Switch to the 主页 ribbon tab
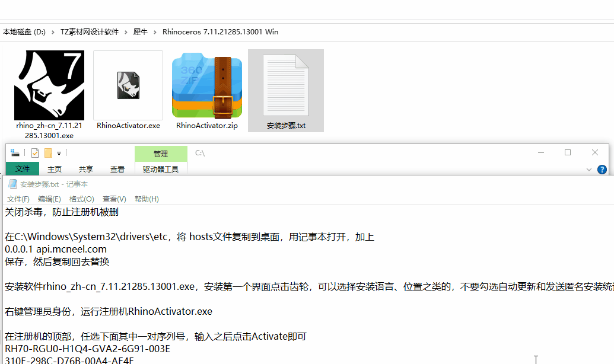The height and width of the screenshot is (364, 614). coord(55,169)
